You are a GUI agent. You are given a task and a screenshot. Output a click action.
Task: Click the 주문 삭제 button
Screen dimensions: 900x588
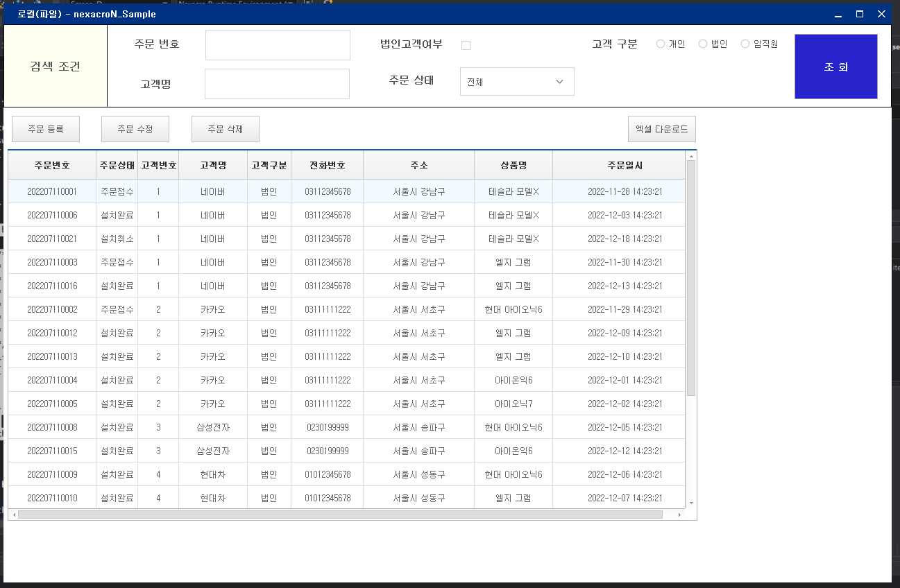click(226, 129)
